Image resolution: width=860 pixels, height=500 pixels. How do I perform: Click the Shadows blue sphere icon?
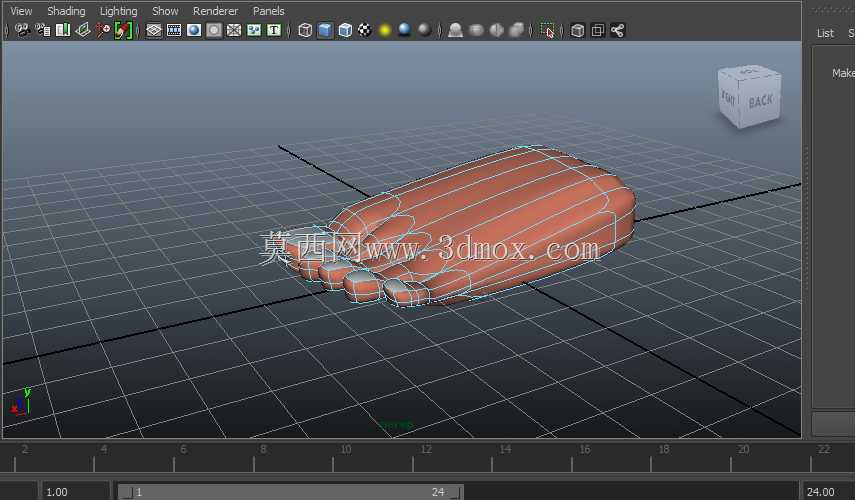[405, 30]
